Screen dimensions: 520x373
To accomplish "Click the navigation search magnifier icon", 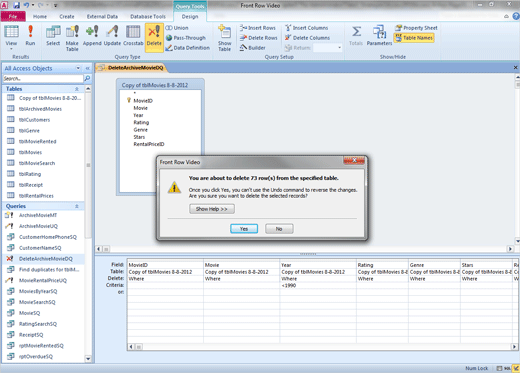I will [x=87, y=79].
